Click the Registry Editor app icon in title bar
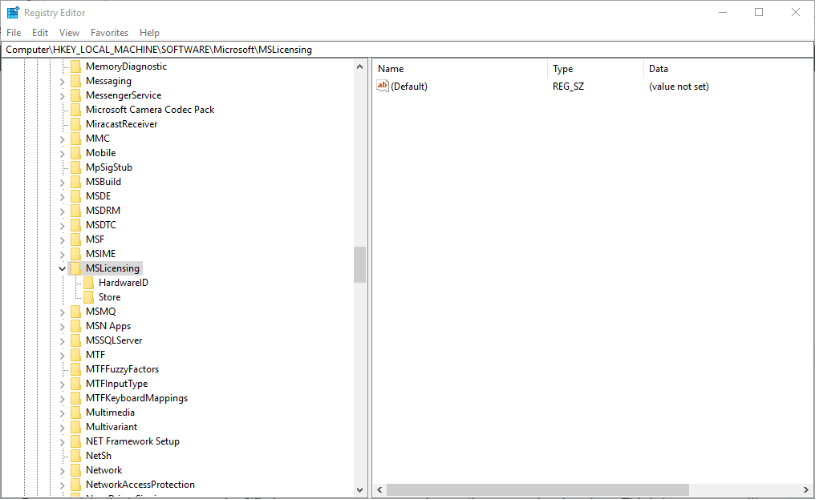Screen dimensions: 816x500 click(x=12, y=12)
